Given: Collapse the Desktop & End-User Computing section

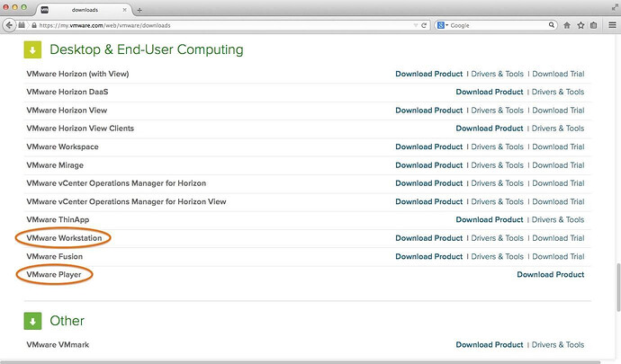Looking at the screenshot, I should click(x=32, y=50).
